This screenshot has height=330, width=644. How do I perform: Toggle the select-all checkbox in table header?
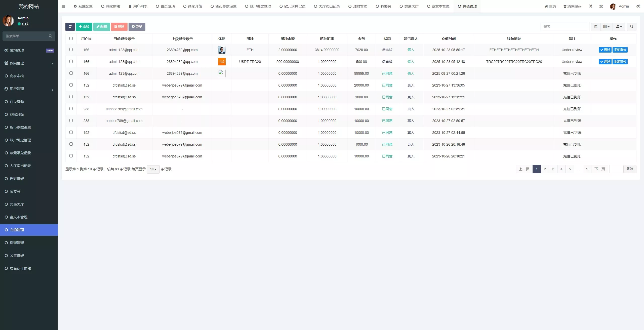click(x=71, y=38)
